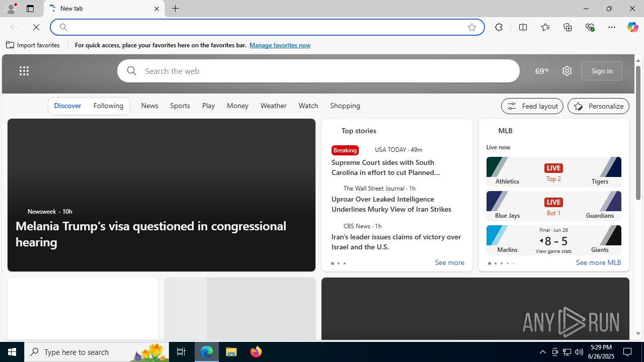Screen dimensions: 644x362
Task: Click See more MLB link
Action: [x=598, y=263]
